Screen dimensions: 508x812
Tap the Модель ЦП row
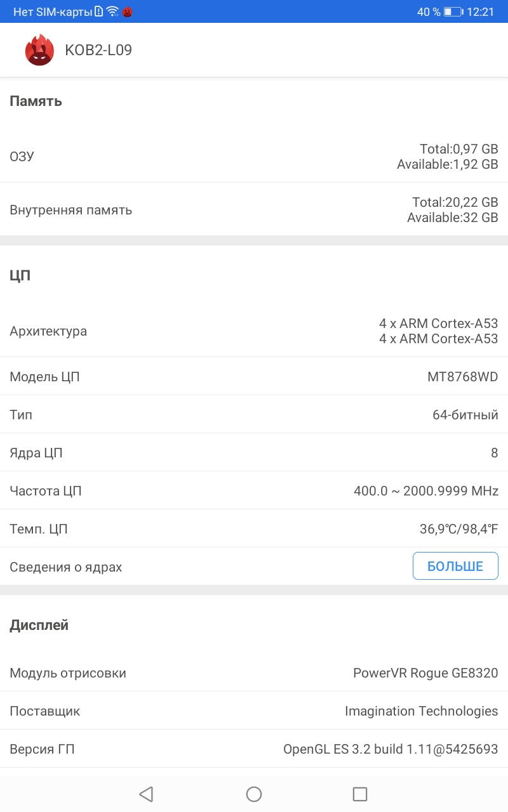click(254, 377)
